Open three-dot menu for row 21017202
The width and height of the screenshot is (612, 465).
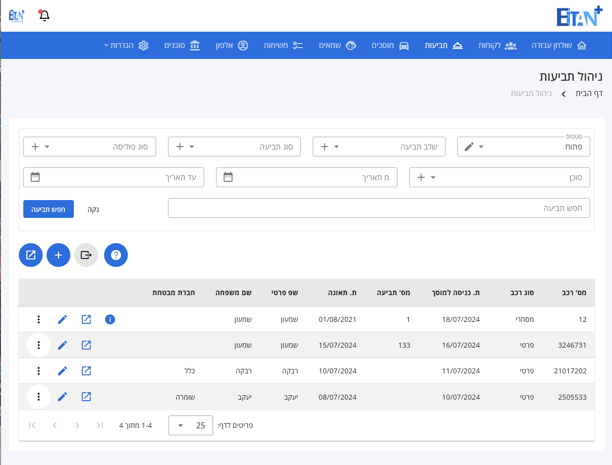pyautogui.click(x=38, y=371)
